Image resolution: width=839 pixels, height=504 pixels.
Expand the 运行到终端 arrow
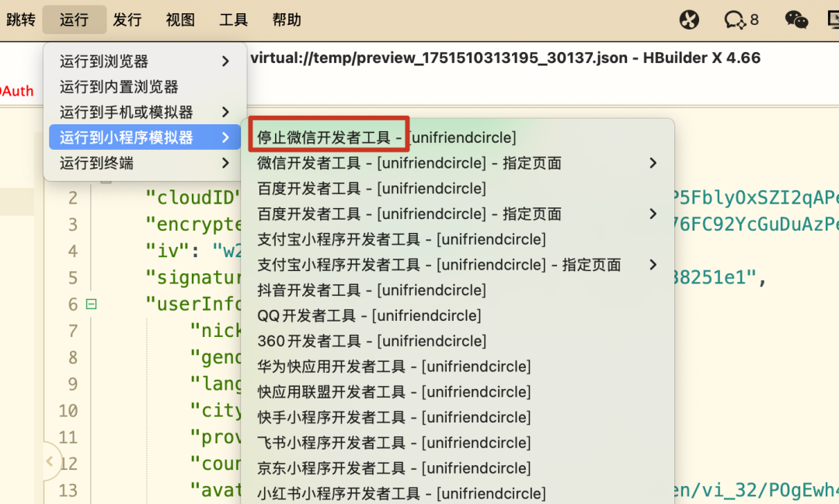point(226,163)
